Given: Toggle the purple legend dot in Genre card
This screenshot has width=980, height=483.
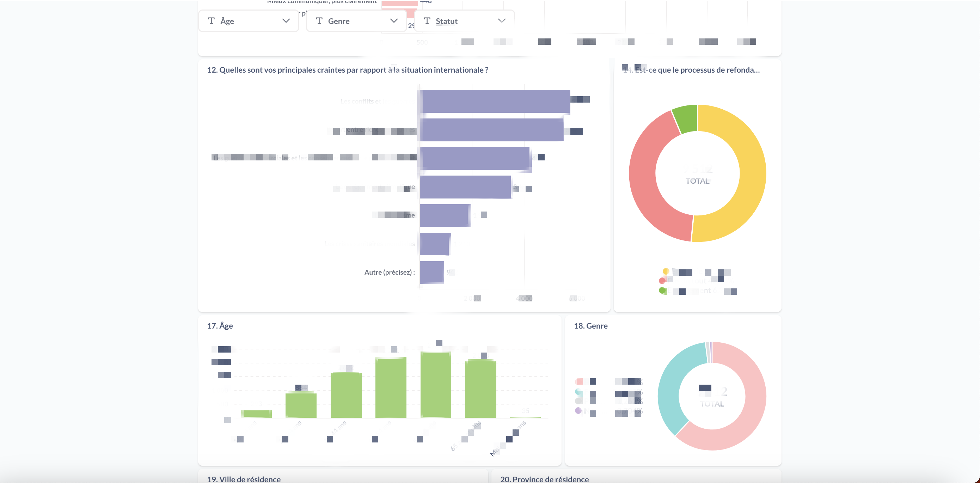Looking at the screenshot, I should [x=578, y=410].
